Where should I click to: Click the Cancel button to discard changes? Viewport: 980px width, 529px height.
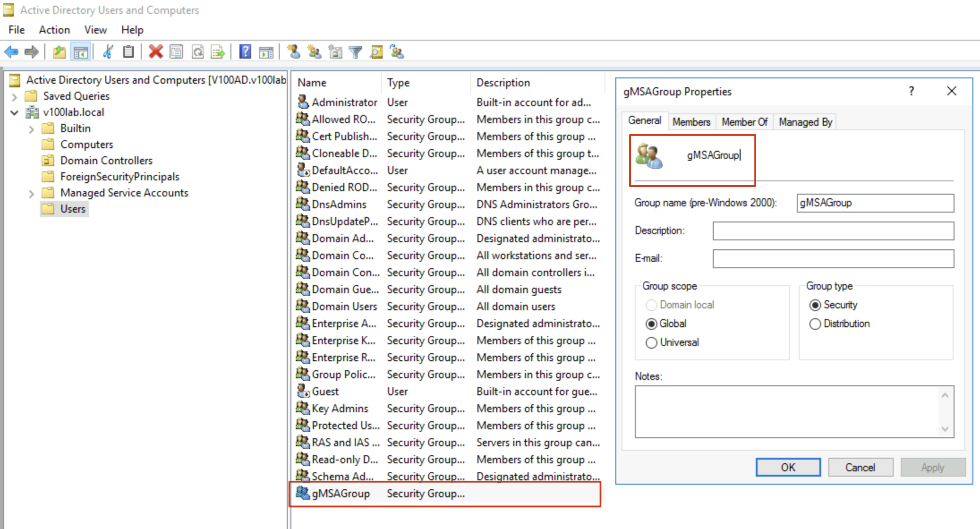point(861,467)
